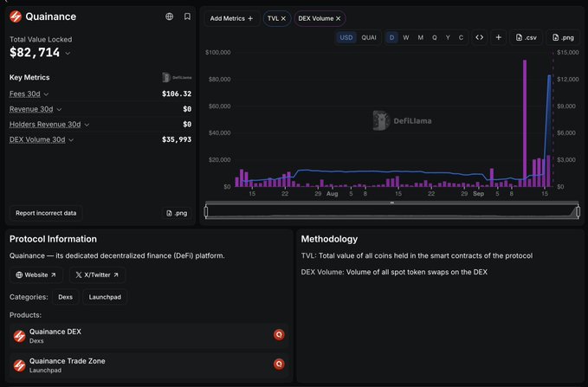Click the Revenue 30d $0 value
The height and width of the screenshot is (387, 588).
(187, 109)
